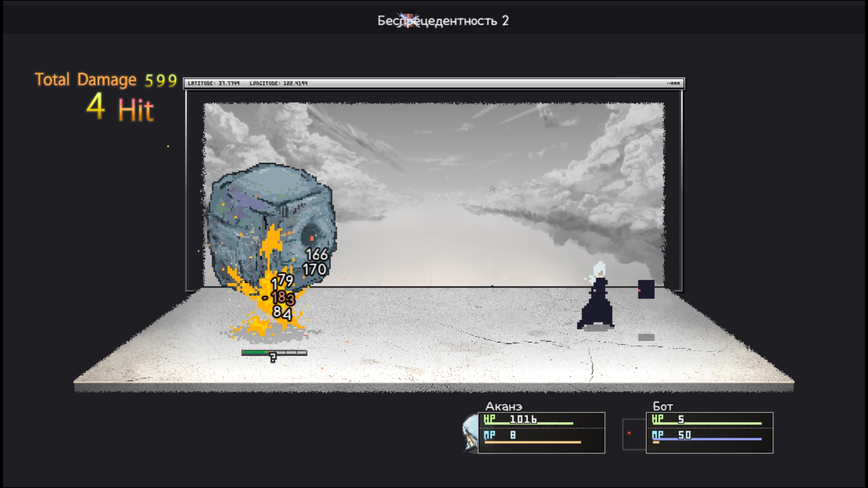Screen dimensions: 868x488
Task: Click the Total Damage 599 counter
Action: pyautogui.click(x=106, y=80)
